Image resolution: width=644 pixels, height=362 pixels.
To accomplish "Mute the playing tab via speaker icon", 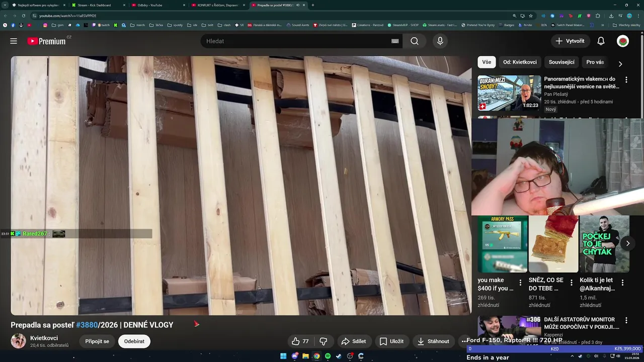I will 298,5.
